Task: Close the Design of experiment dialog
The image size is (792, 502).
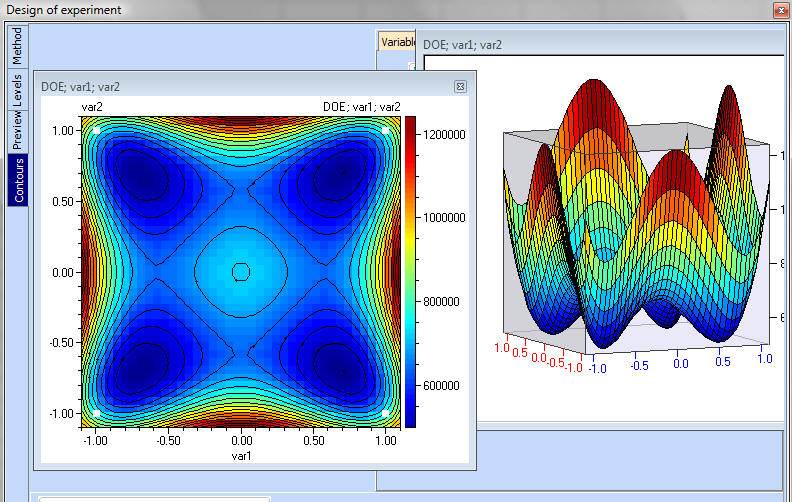Action: tap(780, 10)
